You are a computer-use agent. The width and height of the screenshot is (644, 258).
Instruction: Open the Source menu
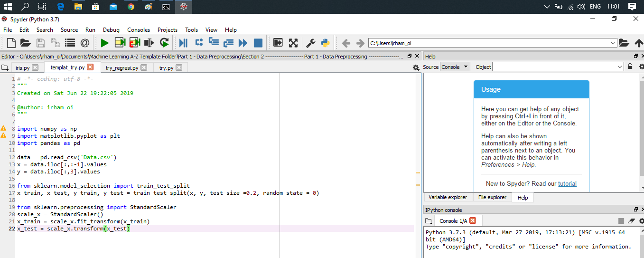[69, 30]
